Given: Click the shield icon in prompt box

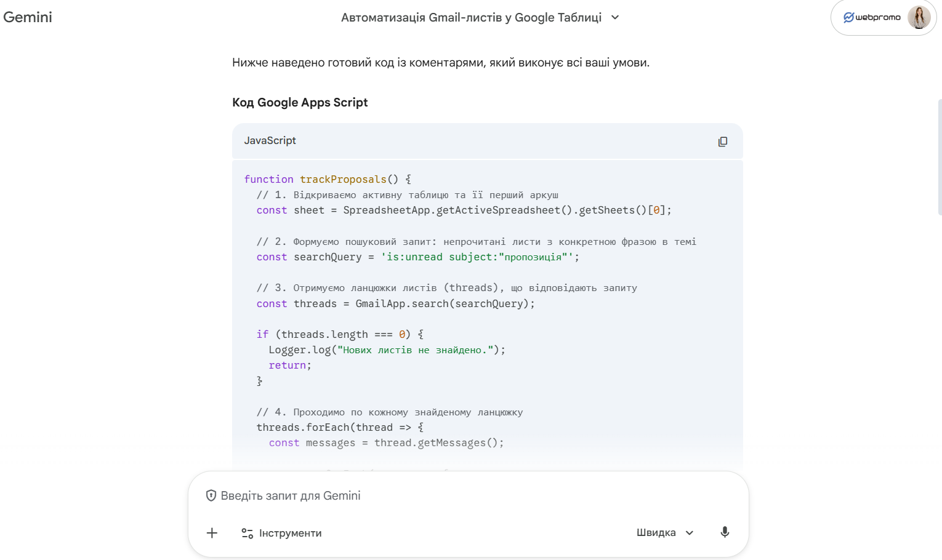Looking at the screenshot, I should [211, 495].
